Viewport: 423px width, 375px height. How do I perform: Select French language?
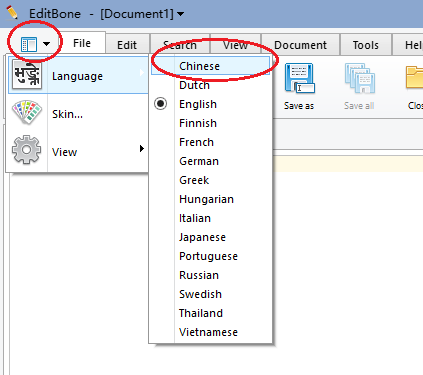coord(210,142)
